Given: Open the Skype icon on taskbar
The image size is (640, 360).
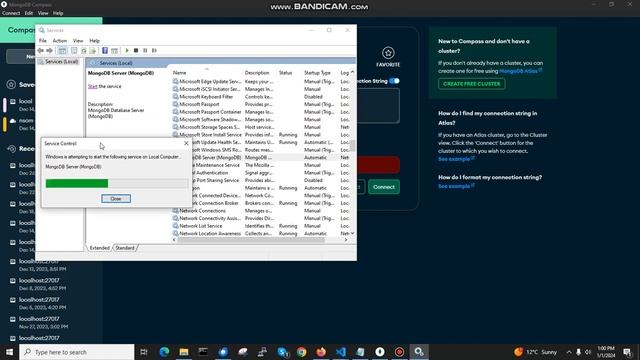Looking at the screenshot, I should (283, 352).
